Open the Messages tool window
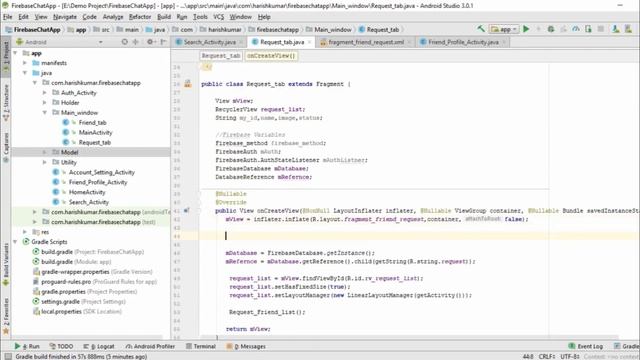Viewport: 640px width, 360px height. point(246,346)
